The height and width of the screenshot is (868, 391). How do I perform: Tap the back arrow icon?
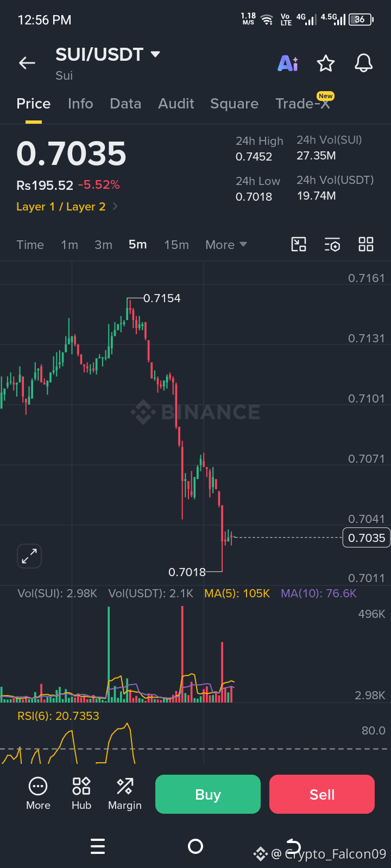click(x=27, y=63)
